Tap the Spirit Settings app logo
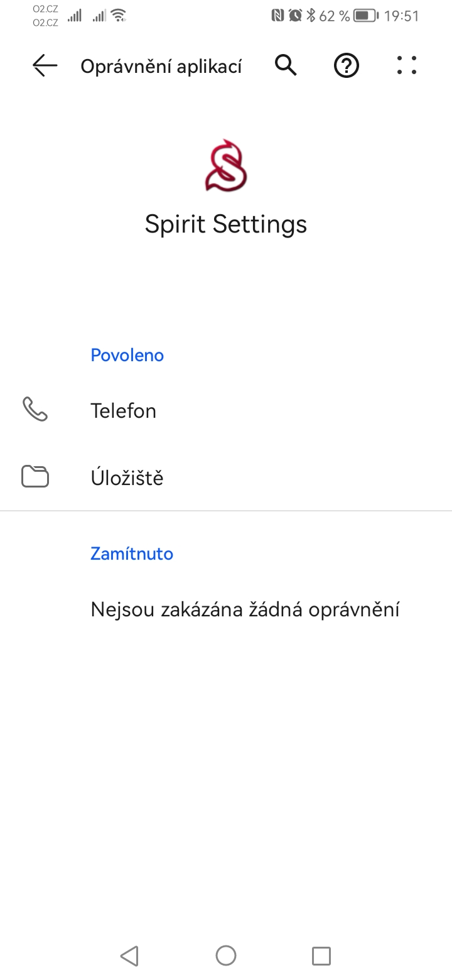The height and width of the screenshot is (980, 452). (226, 166)
